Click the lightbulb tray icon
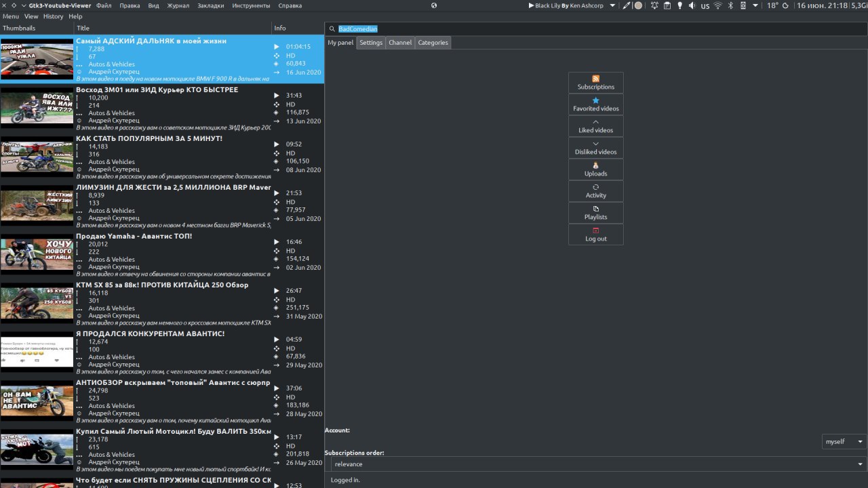 (x=680, y=5)
